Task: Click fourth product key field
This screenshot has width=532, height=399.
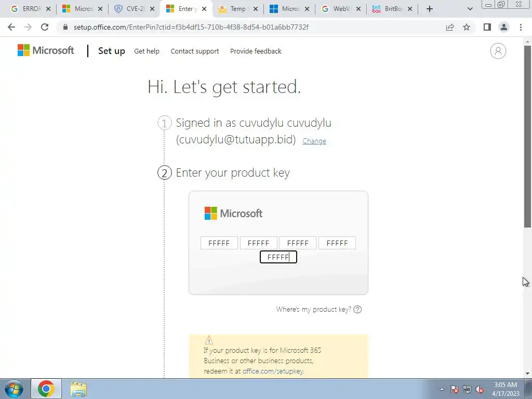Action: tap(337, 243)
